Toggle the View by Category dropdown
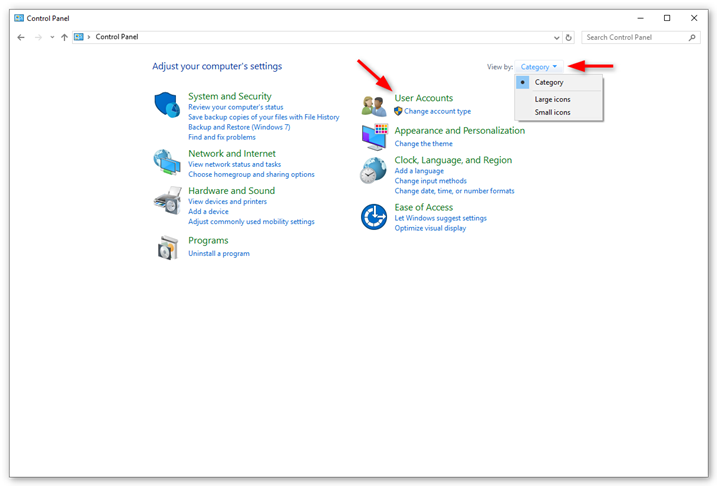717x486 pixels. [x=539, y=67]
